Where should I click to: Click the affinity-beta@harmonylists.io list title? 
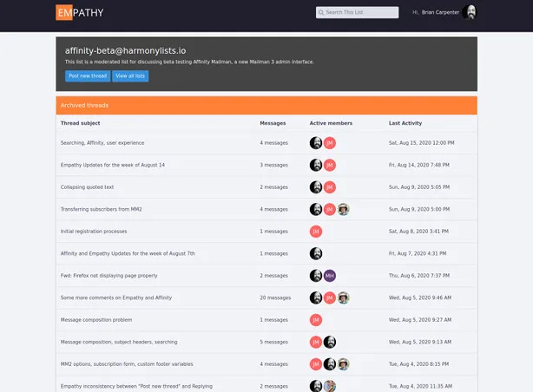[125, 50]
